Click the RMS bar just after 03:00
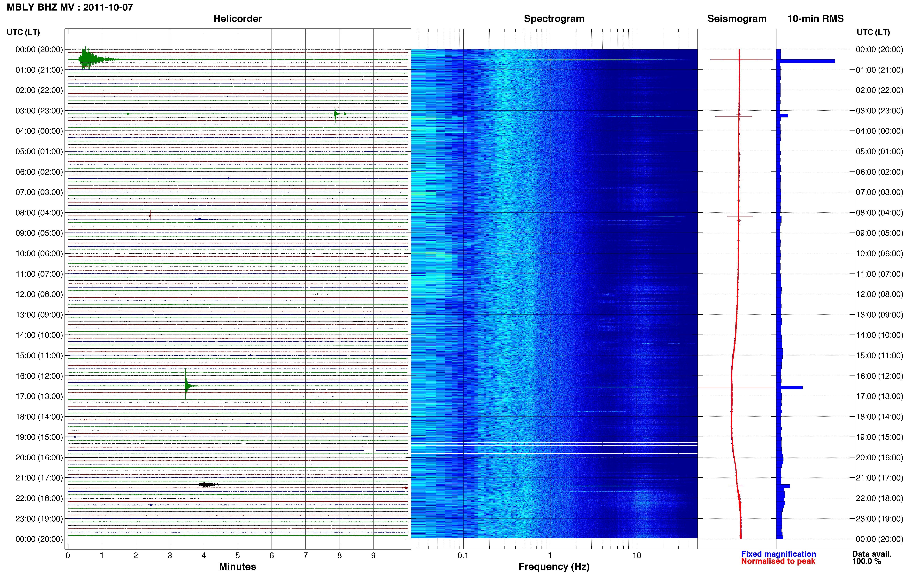 tap(782, 115)
